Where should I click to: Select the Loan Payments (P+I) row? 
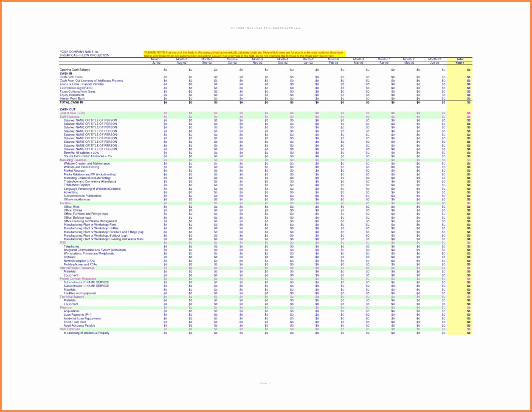77,314
